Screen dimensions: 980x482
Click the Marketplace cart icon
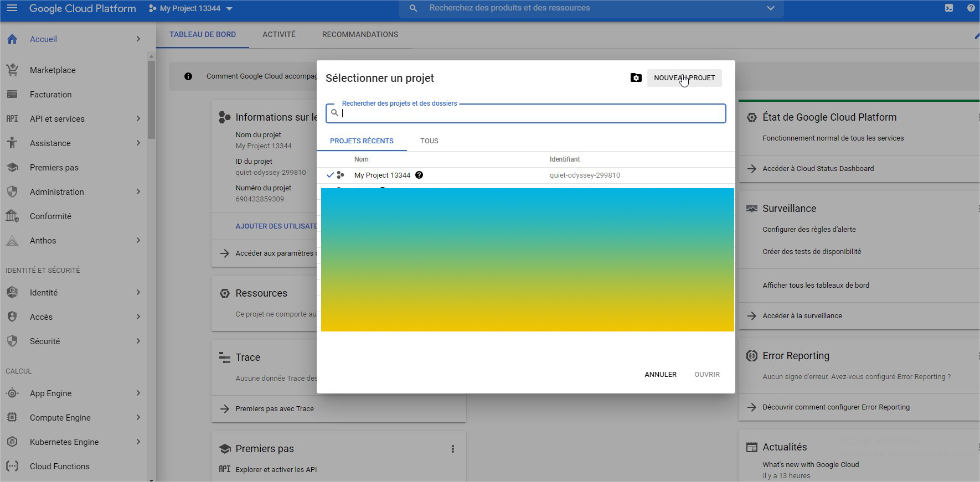tap(12, 70)
